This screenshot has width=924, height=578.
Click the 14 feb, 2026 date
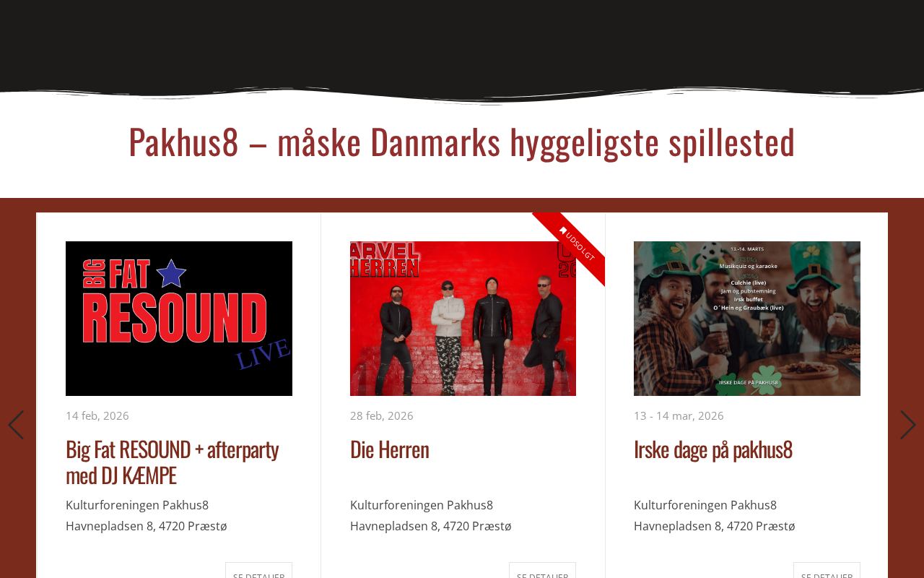click(97, 415)
